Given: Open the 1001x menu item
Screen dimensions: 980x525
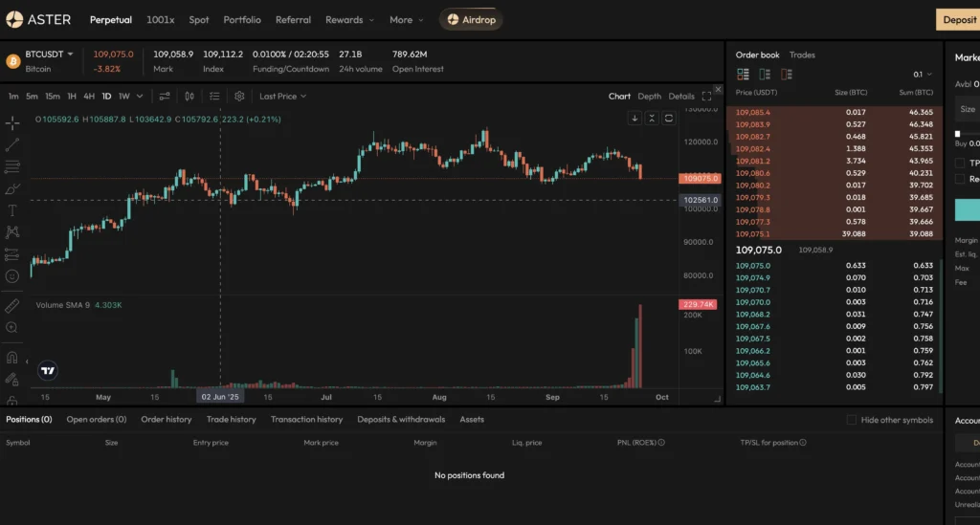Looking at the screenshot, I should 161,19.
